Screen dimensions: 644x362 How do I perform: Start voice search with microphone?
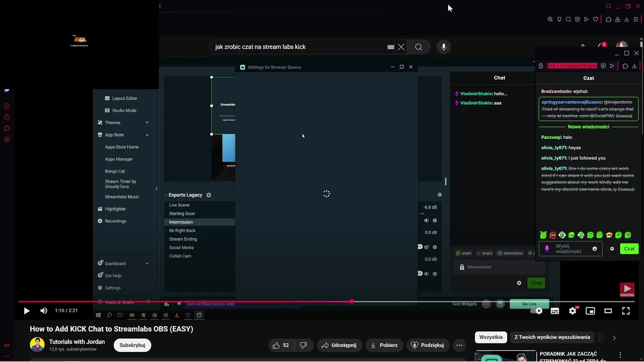(x=443, y=47)
